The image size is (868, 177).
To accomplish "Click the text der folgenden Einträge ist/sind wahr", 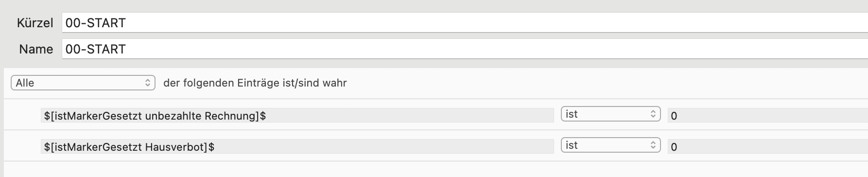I will tap(255, 83).
